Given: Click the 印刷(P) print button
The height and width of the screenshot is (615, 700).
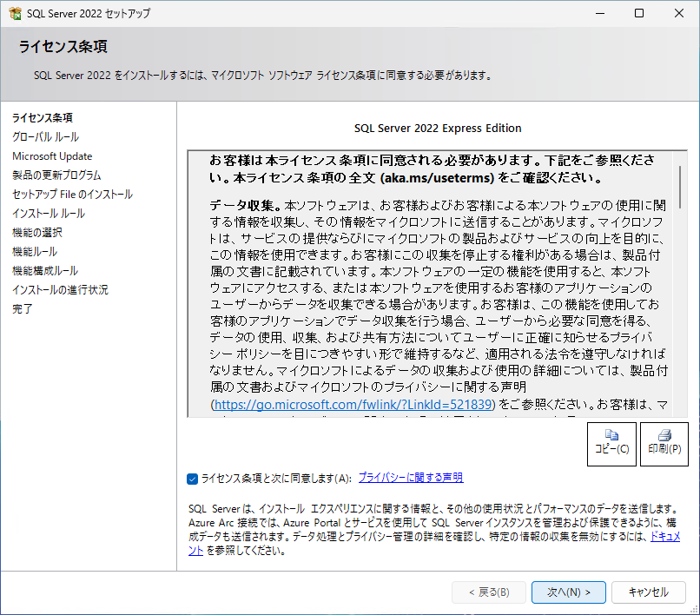Looking at the screenshot, I should pos(664,444).
